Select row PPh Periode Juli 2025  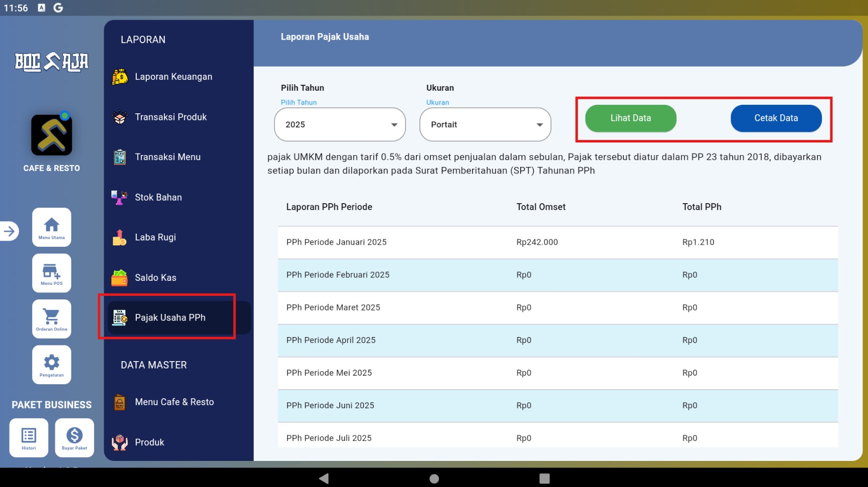pyautogui.click(x=558, y=435)
